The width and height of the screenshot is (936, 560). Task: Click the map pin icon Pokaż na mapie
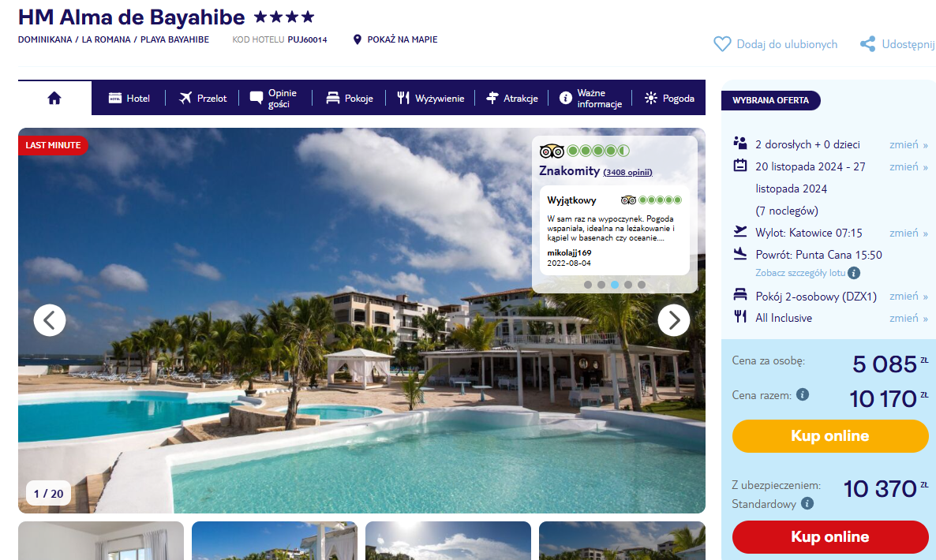357,39
